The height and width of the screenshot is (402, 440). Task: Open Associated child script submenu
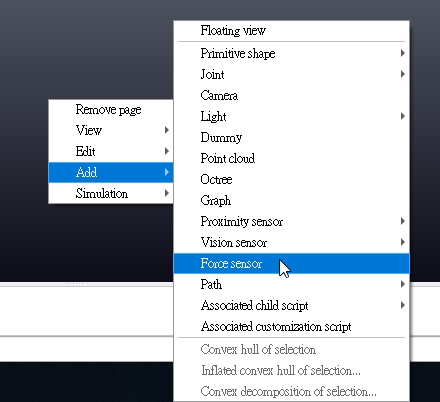point(291,305)
